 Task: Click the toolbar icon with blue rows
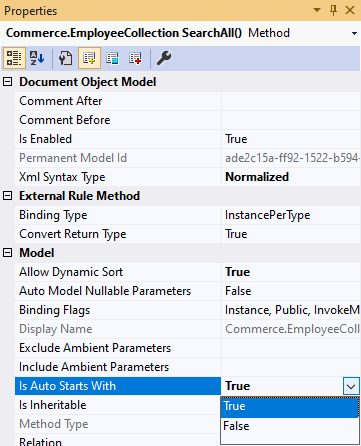[x=112, y=58]
